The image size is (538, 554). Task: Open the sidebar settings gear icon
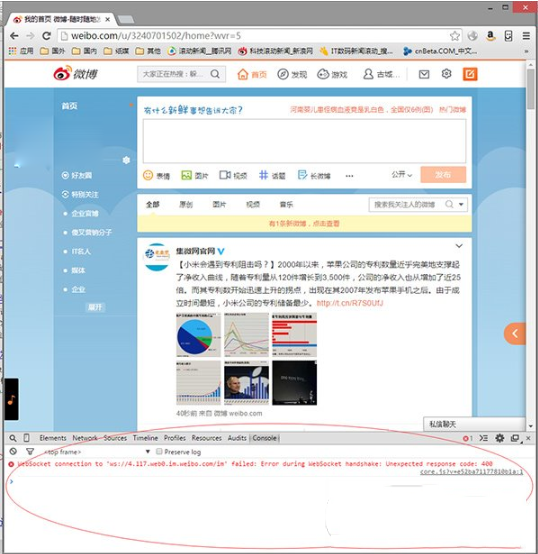pyautogui.click(x=126, y=160)
